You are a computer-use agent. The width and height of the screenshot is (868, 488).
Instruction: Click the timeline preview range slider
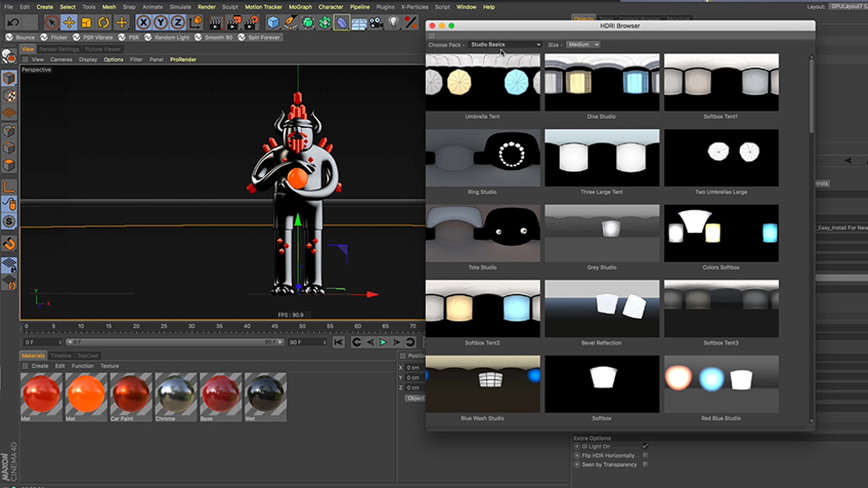(175, 343)
